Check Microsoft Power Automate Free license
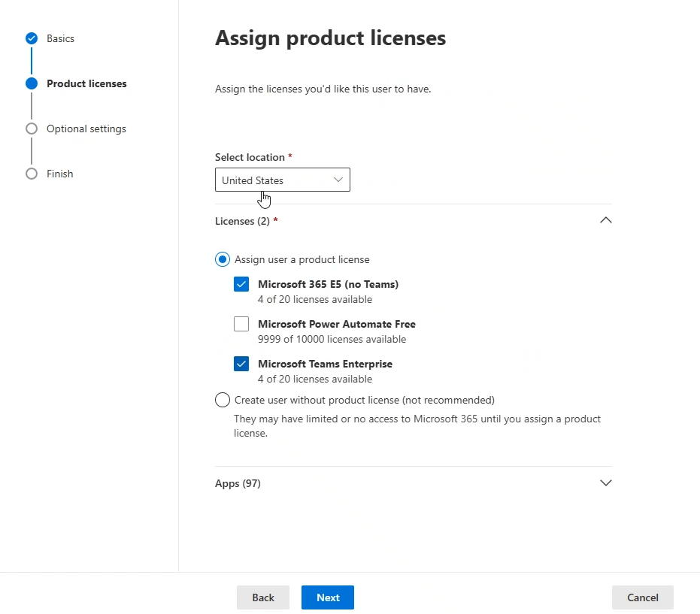Screen dimensions: 700x614 click(241, 324)
